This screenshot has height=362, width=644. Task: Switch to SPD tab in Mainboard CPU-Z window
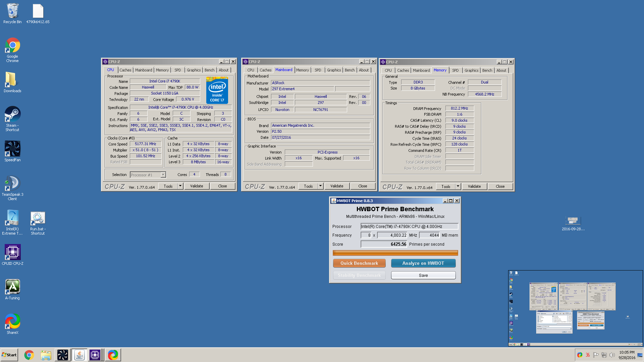click(318, 70)
